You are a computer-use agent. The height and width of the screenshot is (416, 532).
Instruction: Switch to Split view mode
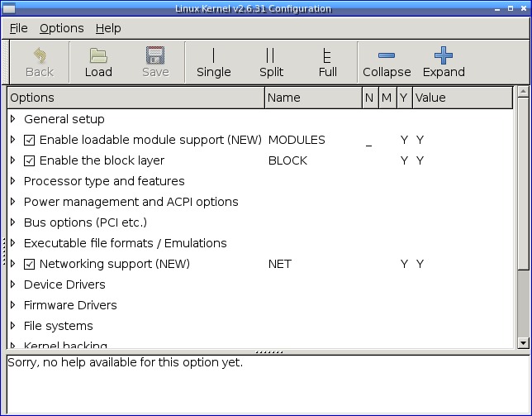271,55
